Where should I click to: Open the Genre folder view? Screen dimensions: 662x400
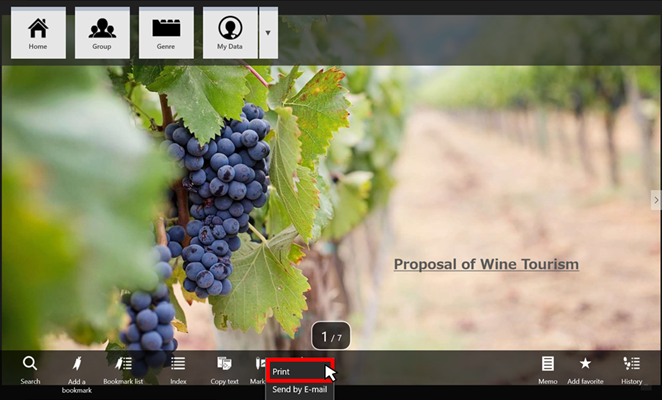[x=166, y=33]
